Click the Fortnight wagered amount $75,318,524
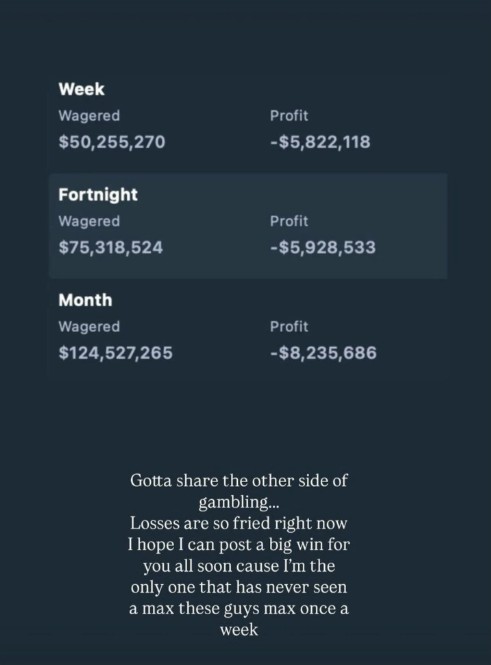 click(x=111, y=247)
